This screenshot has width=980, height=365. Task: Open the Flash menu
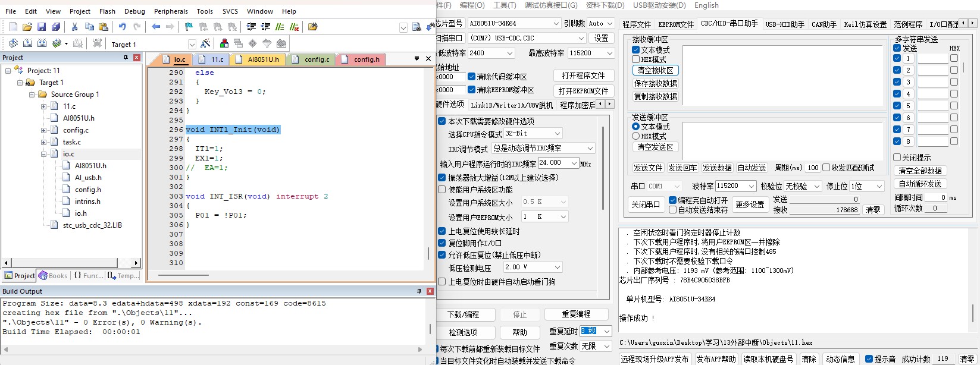click(108, 11)
